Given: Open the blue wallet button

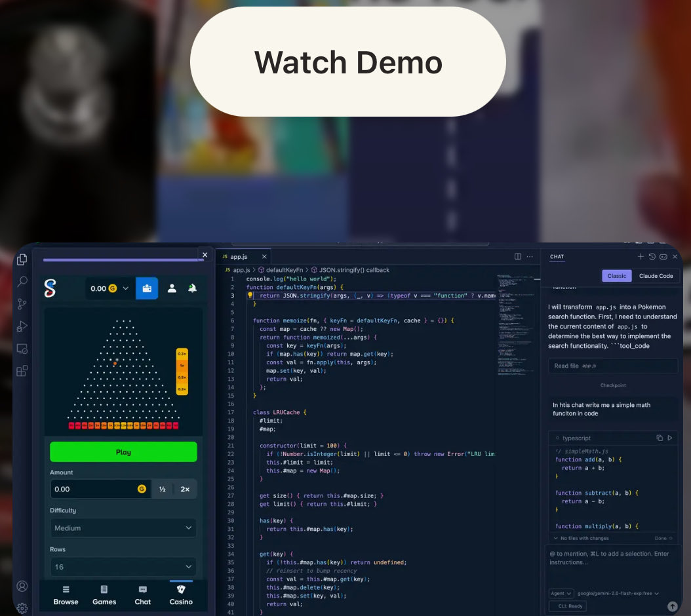Looking at the screenshot, I should click(147, 288).
